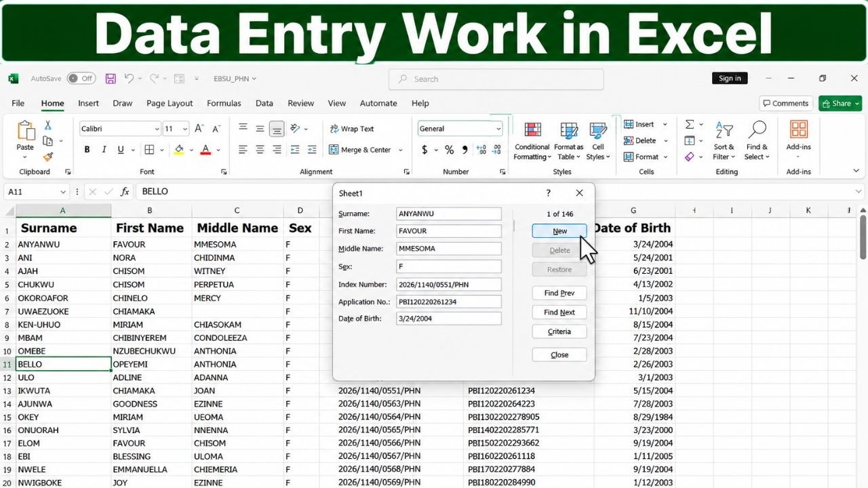Open the Alignment group dialog launcher
Screen dimensions: 868x488
[407, 172]
